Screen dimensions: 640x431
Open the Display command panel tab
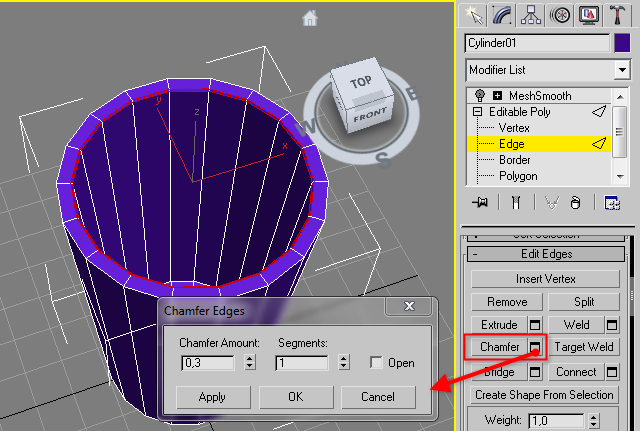589,16
